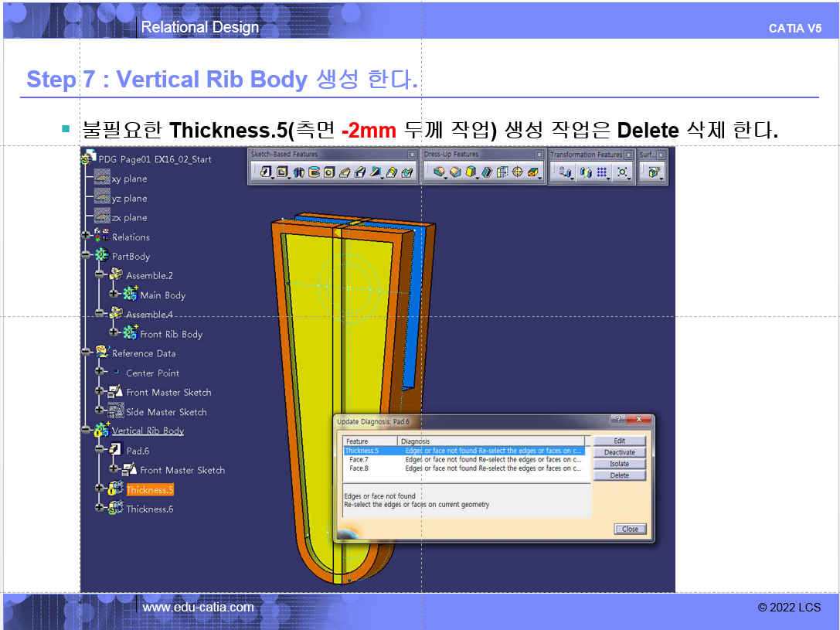Select the Edge Fillet tool icon

tap(439, 172)
